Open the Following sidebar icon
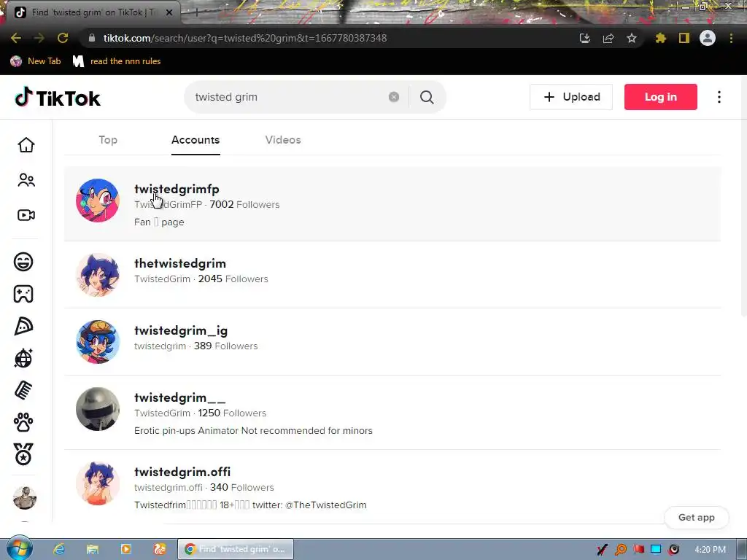Screen dimensions: 747x560 tap(26, 180)
